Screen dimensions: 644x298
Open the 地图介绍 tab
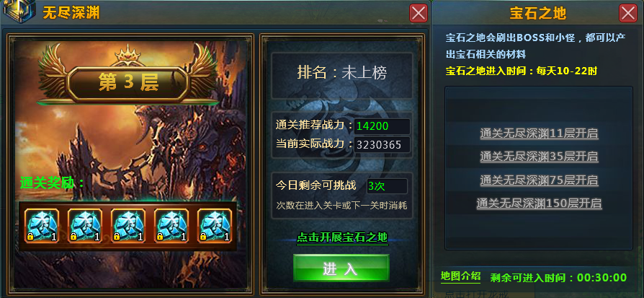tap(460, 276)
